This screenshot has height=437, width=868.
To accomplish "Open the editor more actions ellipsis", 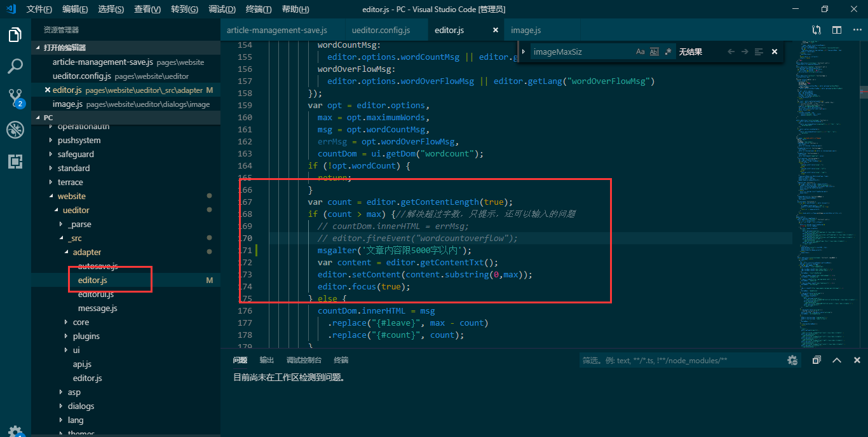I will (x=856, y=30).
